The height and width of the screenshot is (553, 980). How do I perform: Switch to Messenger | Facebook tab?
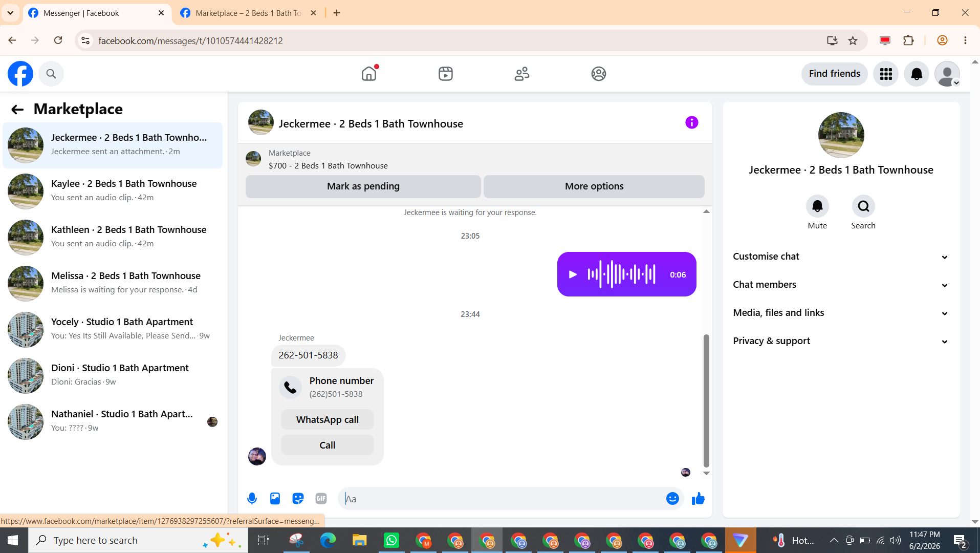[96, 13]
